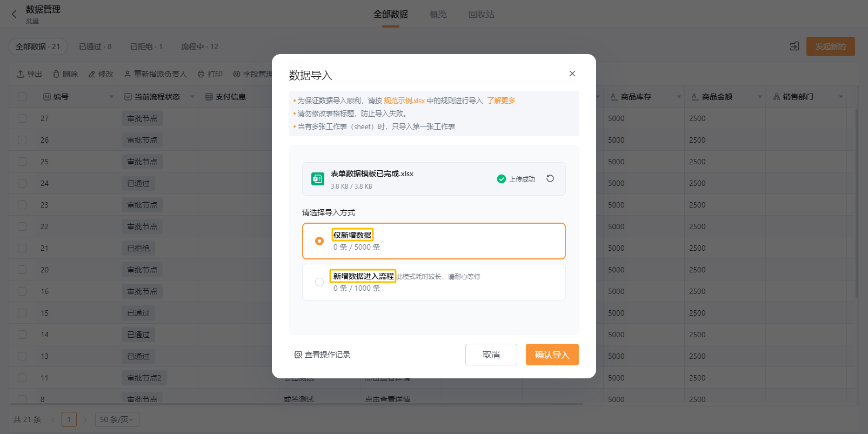
Task: Click the horizontal table scrollbar
Action: (296, 404)
